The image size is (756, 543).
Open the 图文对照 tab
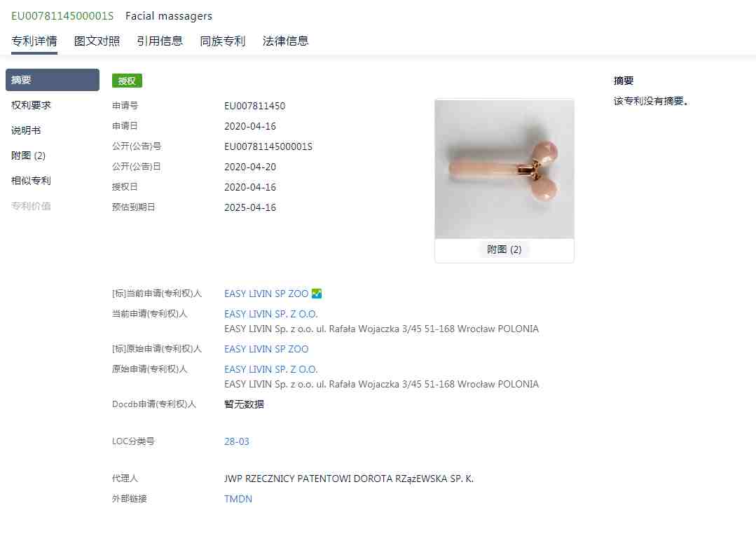pos(97,41)
